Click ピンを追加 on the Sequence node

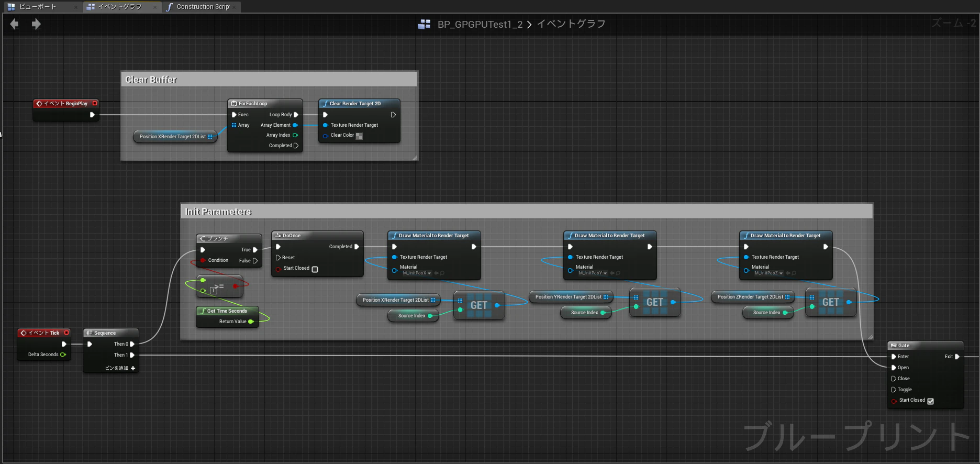pos(120,368)
